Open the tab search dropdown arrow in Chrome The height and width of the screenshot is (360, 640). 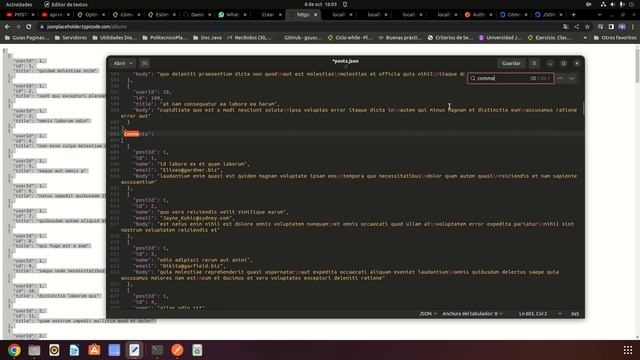600,14
